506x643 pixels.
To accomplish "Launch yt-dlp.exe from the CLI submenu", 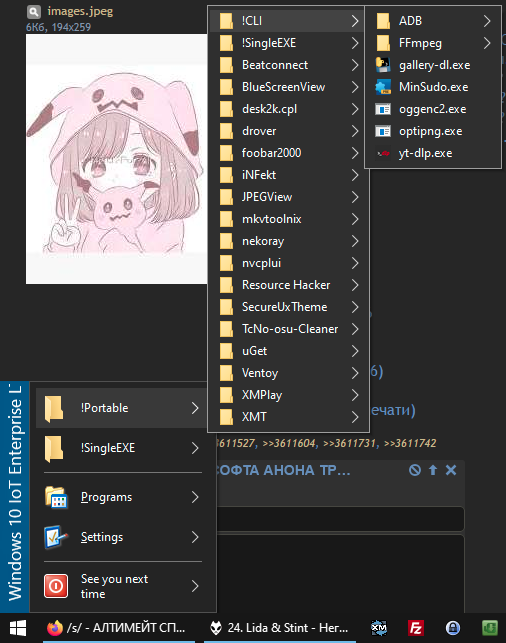I will pyautogui.click(x=433, y=153).
